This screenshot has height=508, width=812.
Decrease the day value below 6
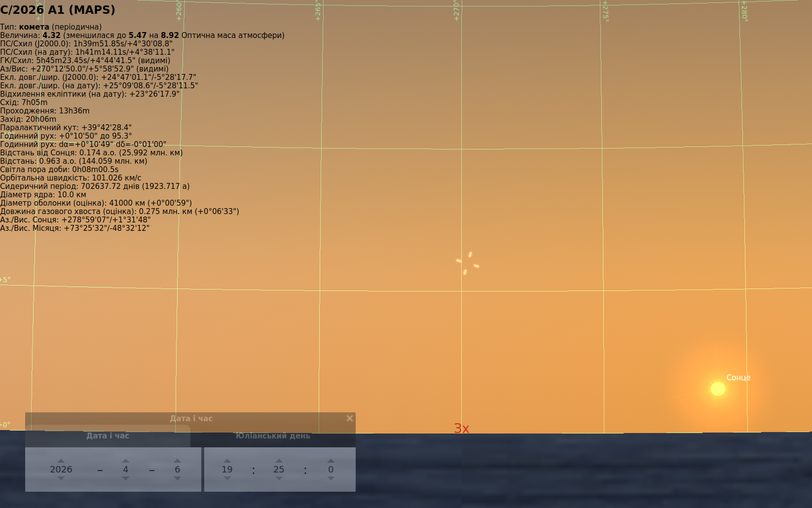[x=177, y=478]
